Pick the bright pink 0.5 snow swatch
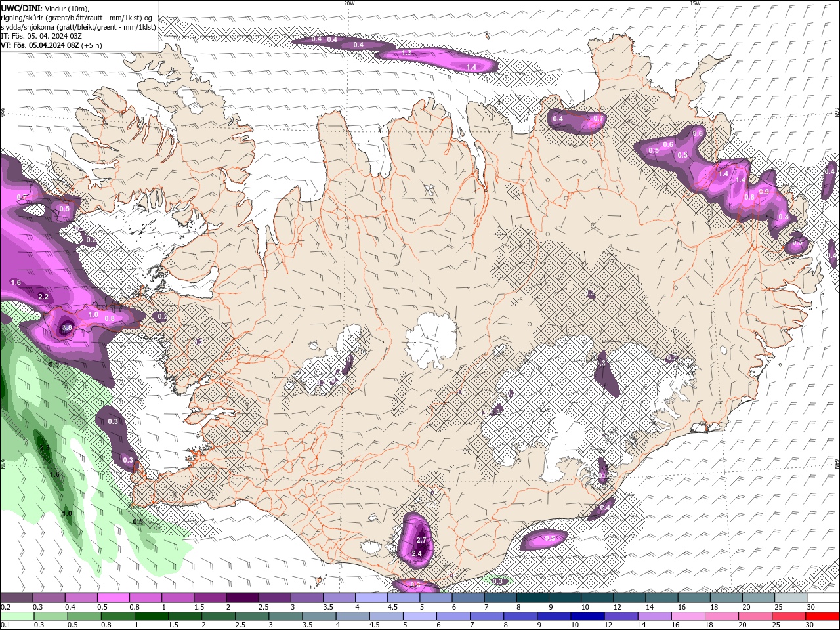 coord(113,598)
